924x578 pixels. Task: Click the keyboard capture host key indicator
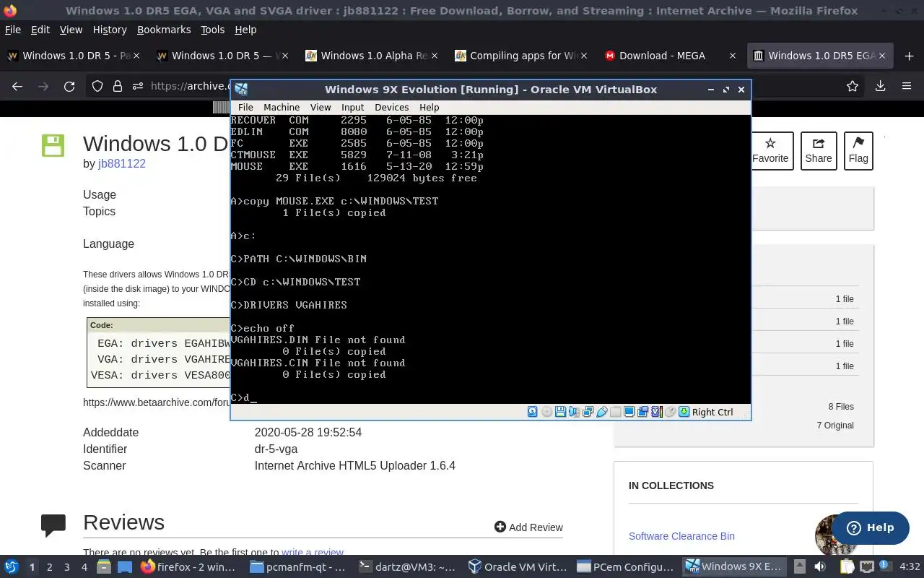[684, 412]
